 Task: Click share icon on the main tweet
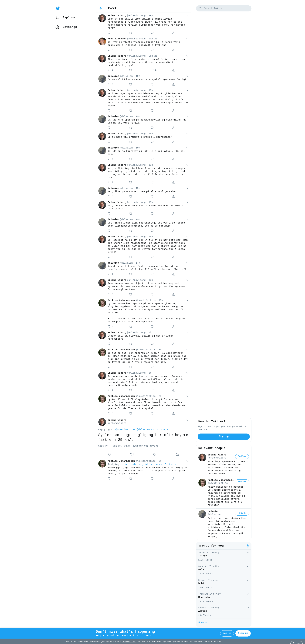pyautogui.click(x=177, y=454)
